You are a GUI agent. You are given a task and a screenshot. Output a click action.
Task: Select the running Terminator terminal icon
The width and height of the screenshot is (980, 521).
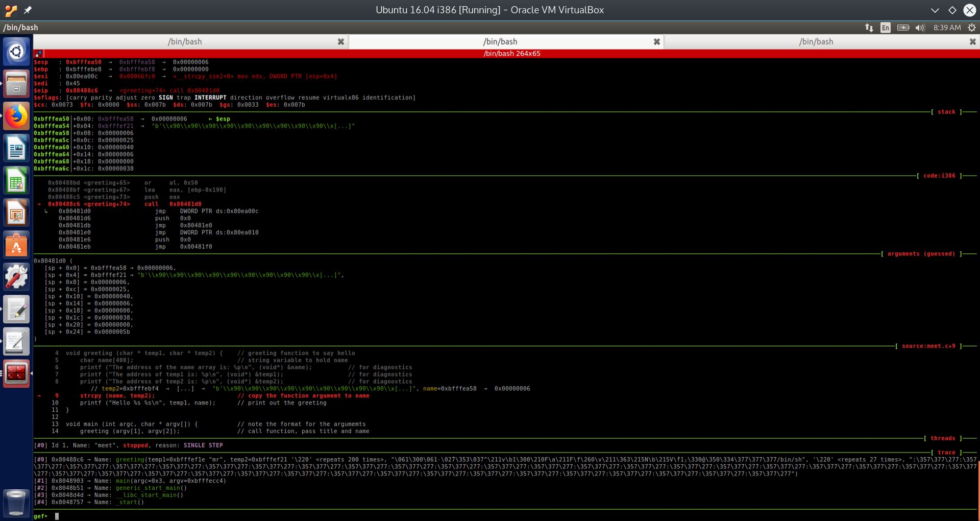[x=17, y=372]
